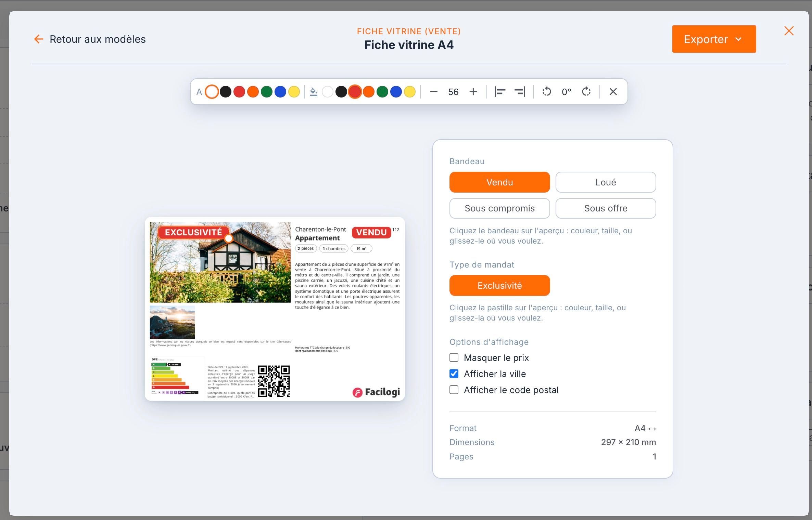The image size is (812, 520).
Task: Pick white text color swatch
Action: point(212,92)
